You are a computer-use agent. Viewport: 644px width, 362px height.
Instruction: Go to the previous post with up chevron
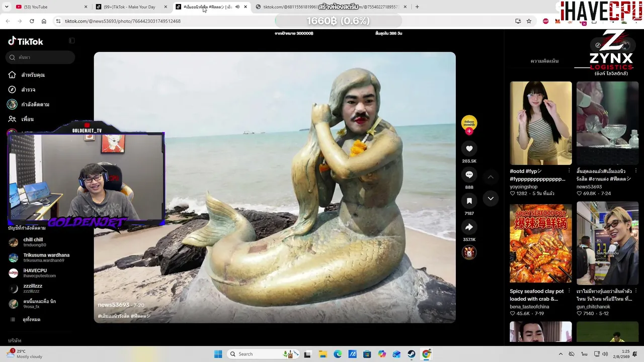point(491,177)
